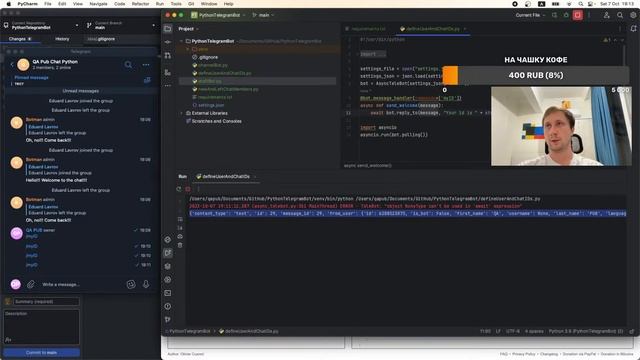This screenshot has width=640, height=360.
Task: Toggle scroll-to-end icon in the Run console gutter
Action: pyautogui.click(x=180, y=228)
